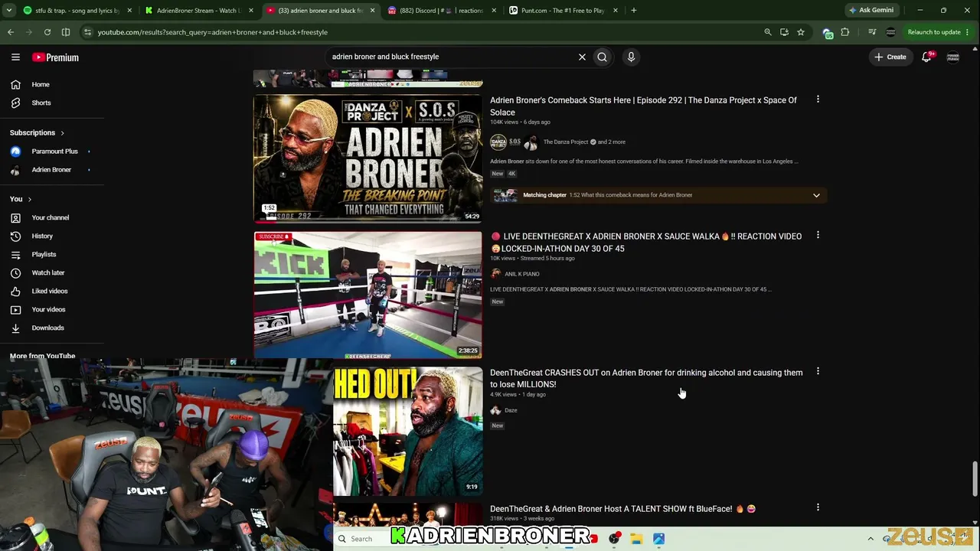Expand the You section
980x551 pixels.
click(x=21, y=199)
